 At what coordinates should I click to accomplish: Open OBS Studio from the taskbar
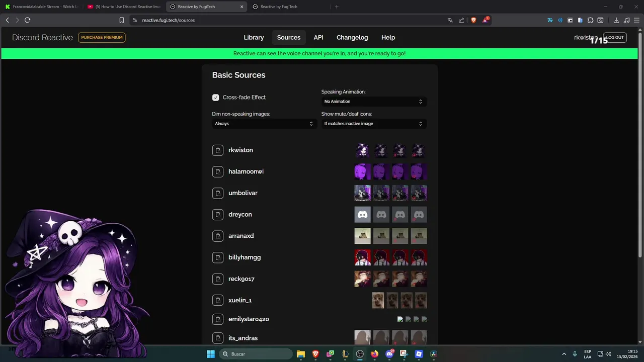[x=360, y=354]
